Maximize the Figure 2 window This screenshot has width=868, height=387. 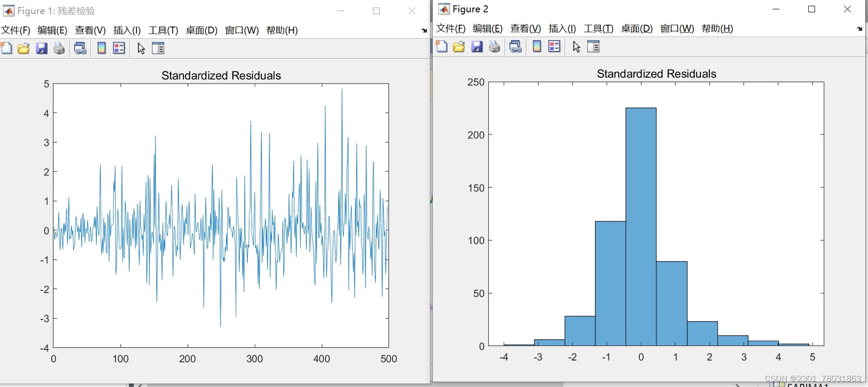click(812, 9)
